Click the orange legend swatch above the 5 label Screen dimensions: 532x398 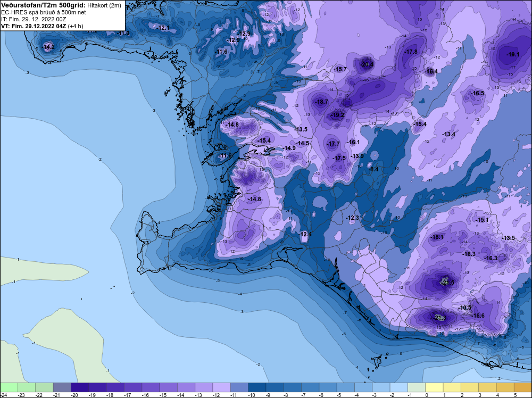pos(522,387)
